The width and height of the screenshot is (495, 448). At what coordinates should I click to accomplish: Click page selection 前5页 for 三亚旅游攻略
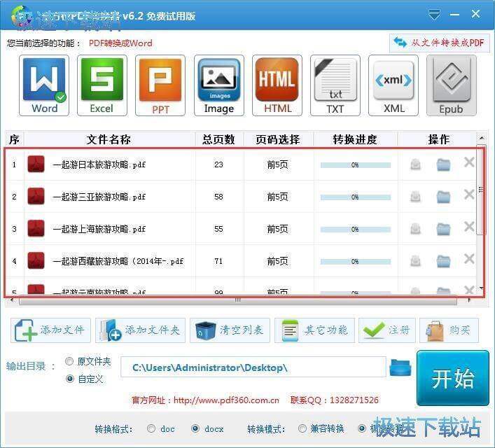[x=277, y=197]
